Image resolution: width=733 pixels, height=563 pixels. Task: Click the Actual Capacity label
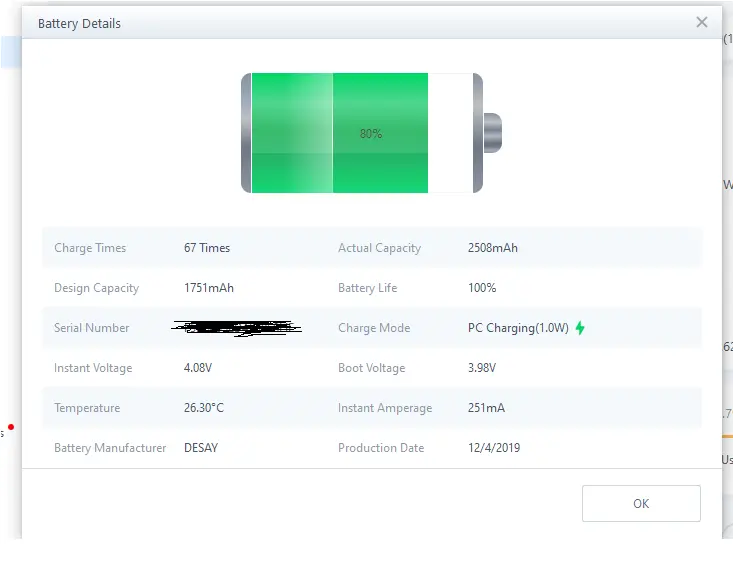[379, 248]
